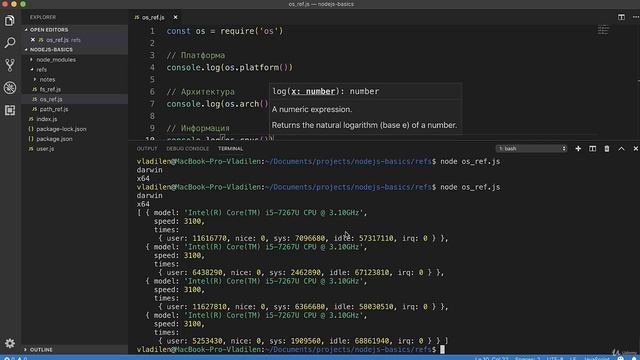640x360 pixels.
Task: Close os_ref.js in Open Editors list
Action: [x=33, y=40]
